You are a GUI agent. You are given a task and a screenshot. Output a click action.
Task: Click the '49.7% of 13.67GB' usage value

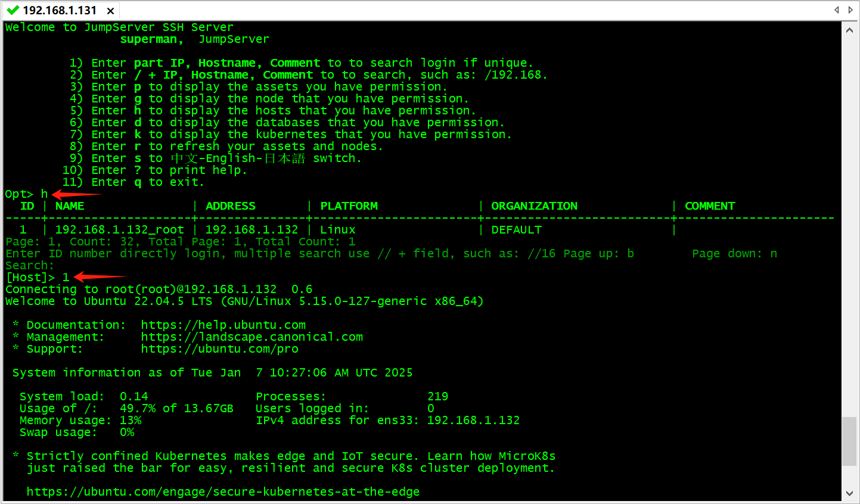(x=176, y=408)
